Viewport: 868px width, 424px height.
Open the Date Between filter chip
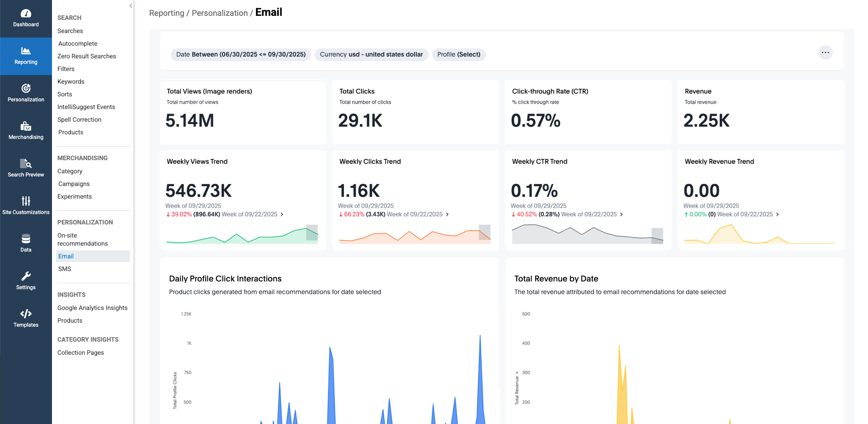pos(241,55)
